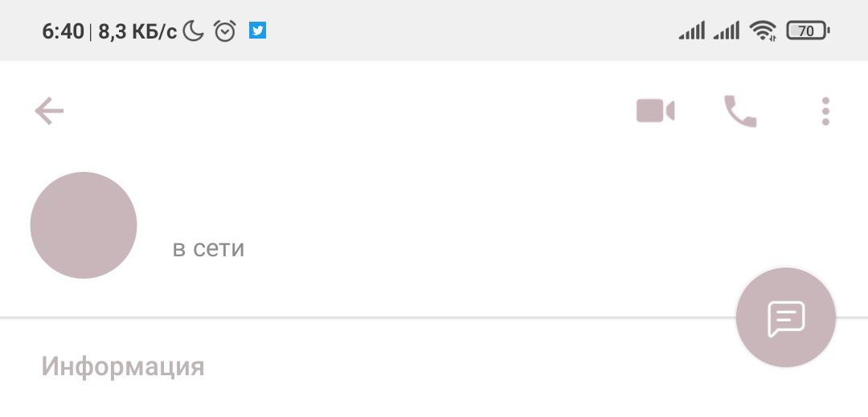Tap the moon do-not-disturb icon
868x417 pixels.
[x=194, y=31]
